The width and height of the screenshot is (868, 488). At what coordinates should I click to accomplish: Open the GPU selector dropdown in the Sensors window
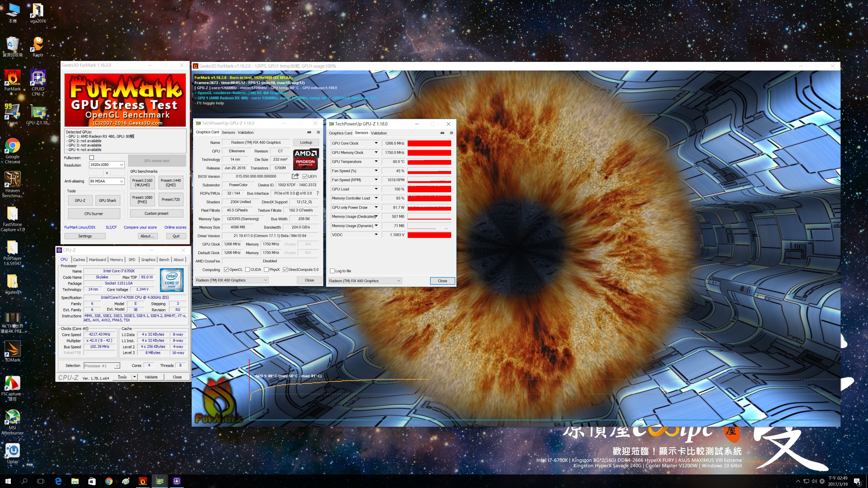[x=365, y=281]
